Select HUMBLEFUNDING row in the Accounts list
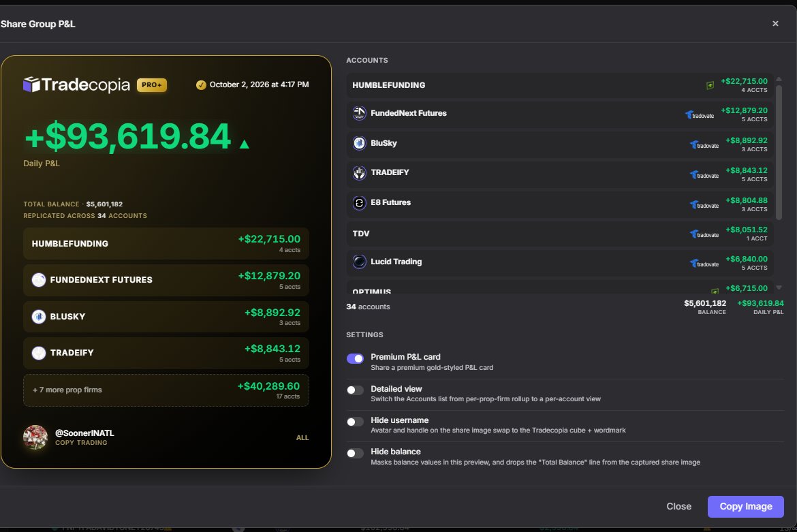The image size is (797, 532). click(560, 85)
